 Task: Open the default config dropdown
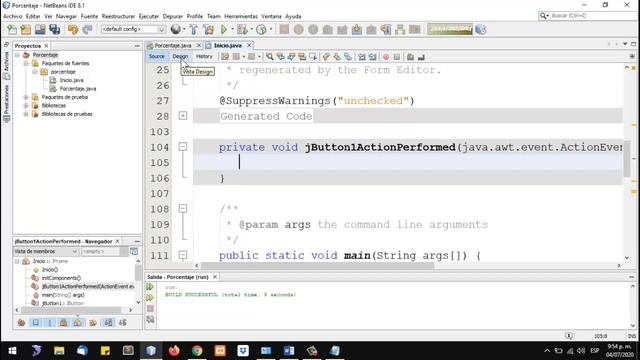click(x=133, y=29)
